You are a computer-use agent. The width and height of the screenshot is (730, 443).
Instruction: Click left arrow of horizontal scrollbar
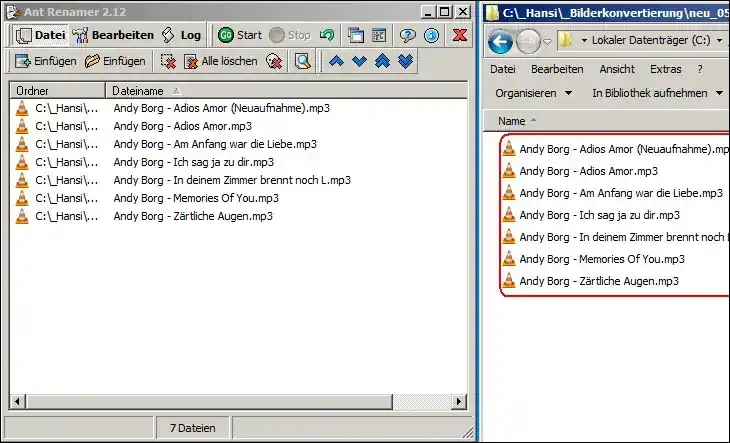tap(18, 402)
